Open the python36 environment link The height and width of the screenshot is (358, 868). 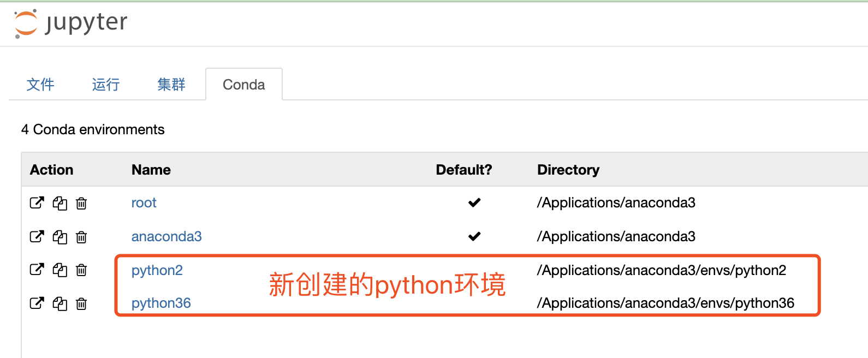point(161,303)
